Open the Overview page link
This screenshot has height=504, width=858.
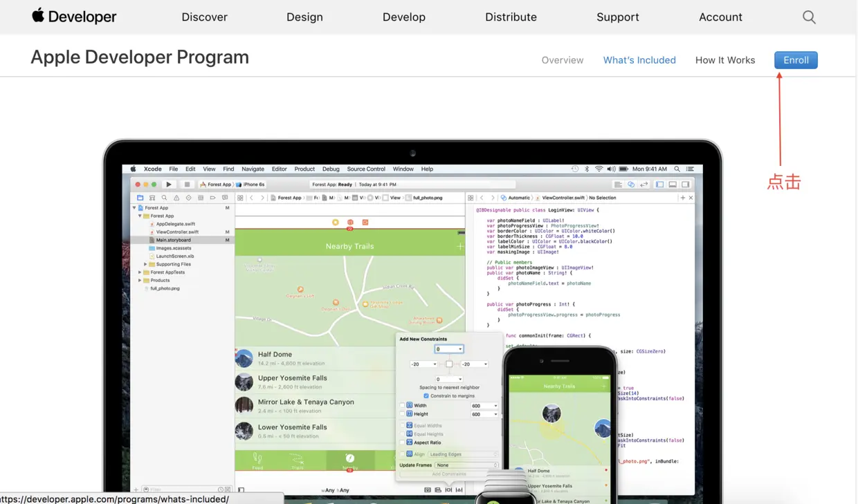[x=563, y=60]
